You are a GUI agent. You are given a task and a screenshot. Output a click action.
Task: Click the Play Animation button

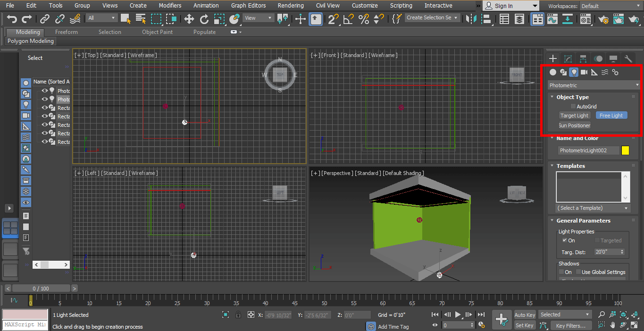point(458,314)
